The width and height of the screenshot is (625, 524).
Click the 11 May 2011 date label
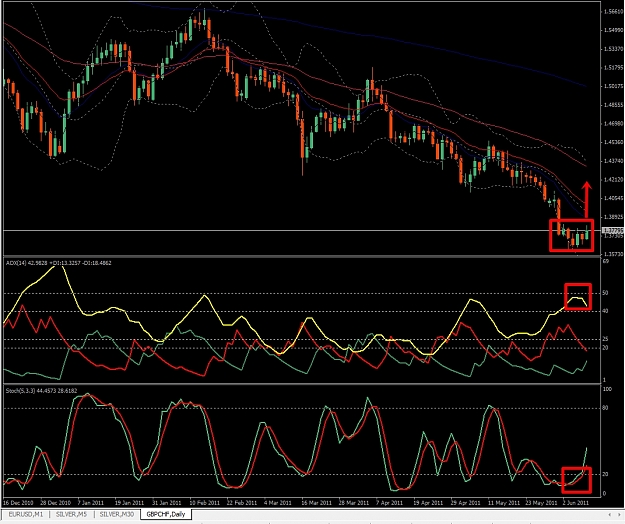coord(504,503)
